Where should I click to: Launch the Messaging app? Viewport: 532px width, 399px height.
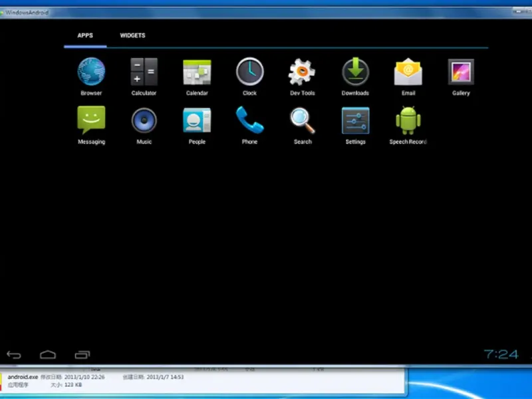click(x=91, y=125)
